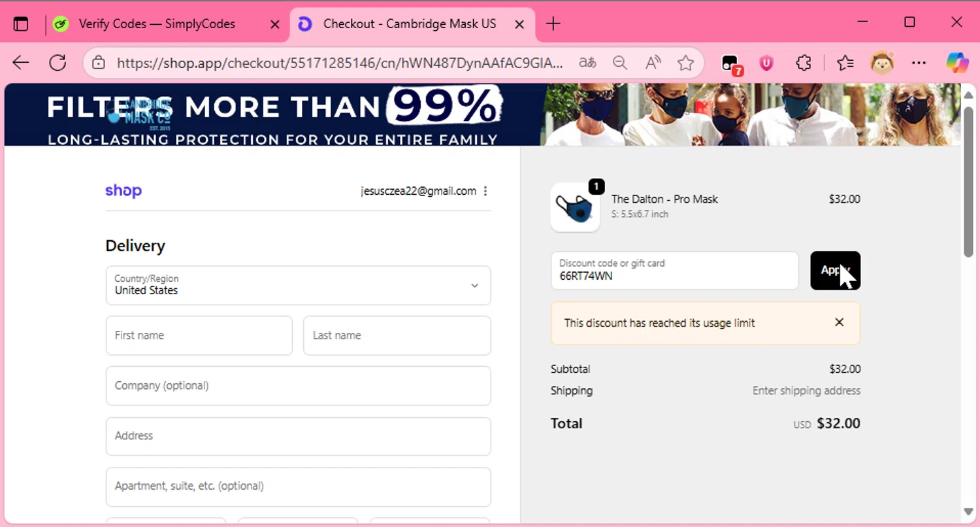Close the Verify Codes SimplyCodes tab
The height and width of the screenshot is (527, 980).
coord(275,24)
